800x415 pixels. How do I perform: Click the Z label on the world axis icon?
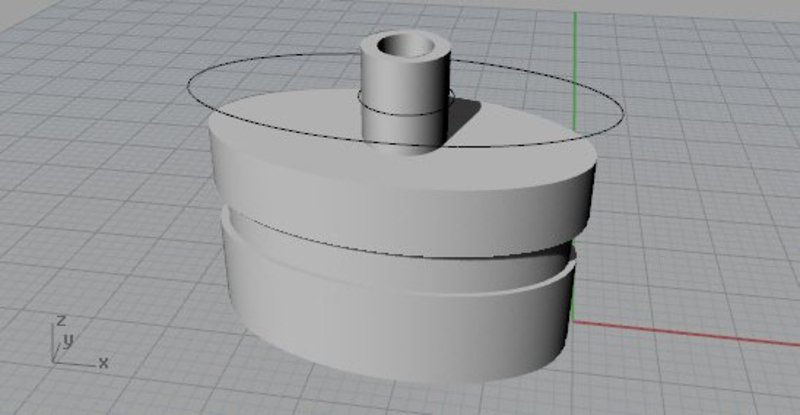tap(61, 321)
